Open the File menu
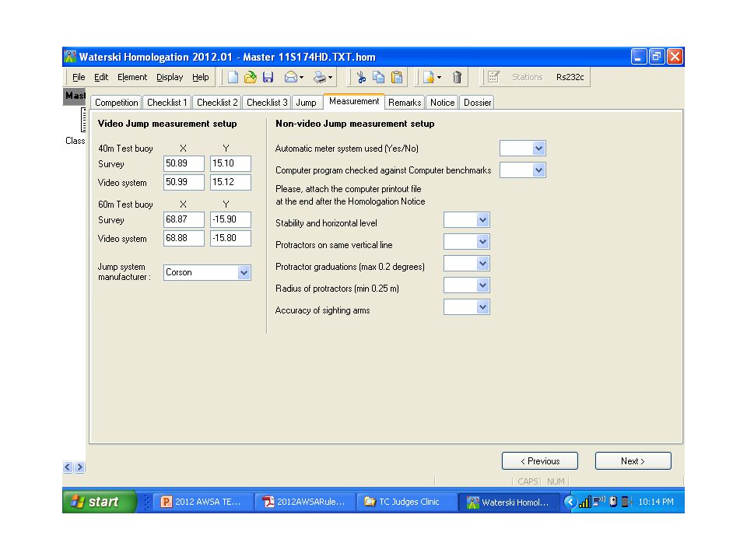747x560 pixels. pyautogui.click(x=79, y=77)
